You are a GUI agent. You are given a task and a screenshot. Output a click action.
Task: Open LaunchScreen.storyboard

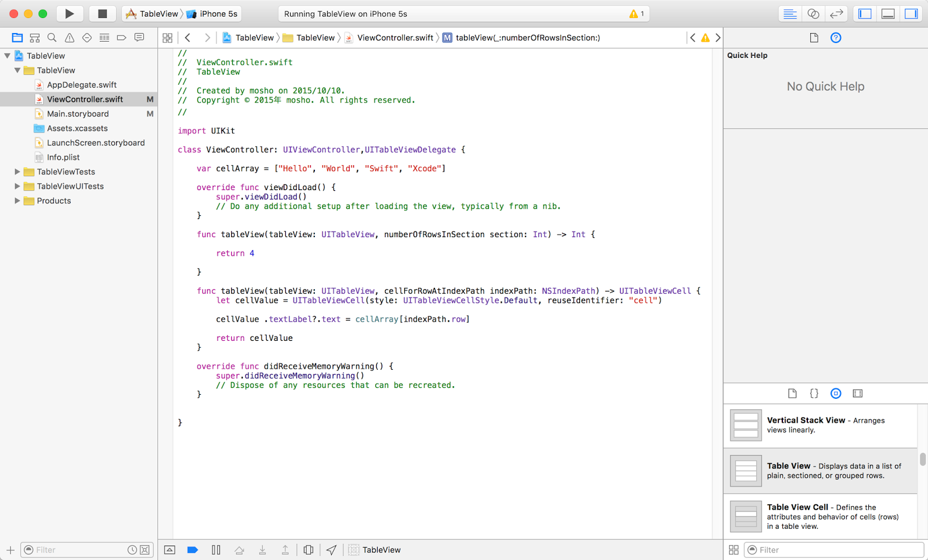96,143
